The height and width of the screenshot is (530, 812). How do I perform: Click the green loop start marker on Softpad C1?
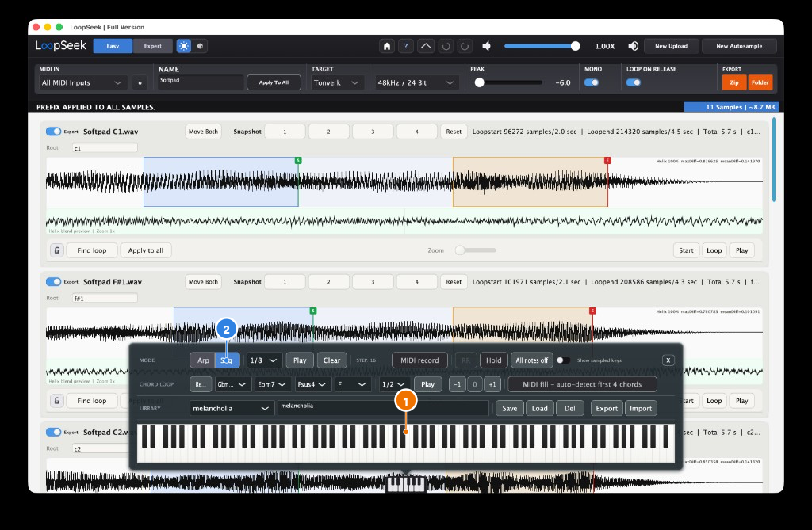coord(298,161)
